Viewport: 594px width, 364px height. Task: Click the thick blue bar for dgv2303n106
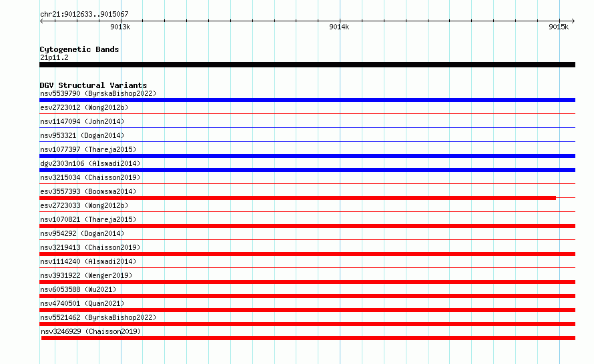point(307,170)
